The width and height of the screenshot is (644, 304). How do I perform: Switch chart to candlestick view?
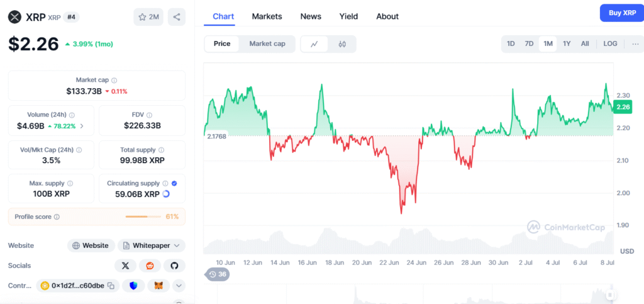tap(342, 44)
